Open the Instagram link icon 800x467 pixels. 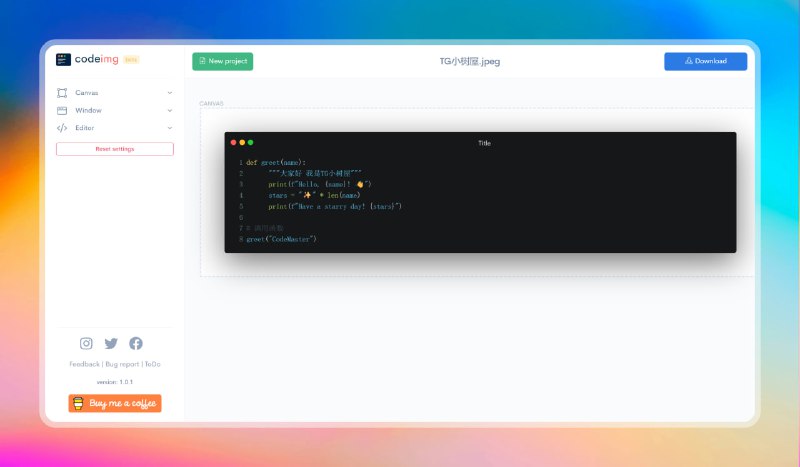click(x=86, y=343)
